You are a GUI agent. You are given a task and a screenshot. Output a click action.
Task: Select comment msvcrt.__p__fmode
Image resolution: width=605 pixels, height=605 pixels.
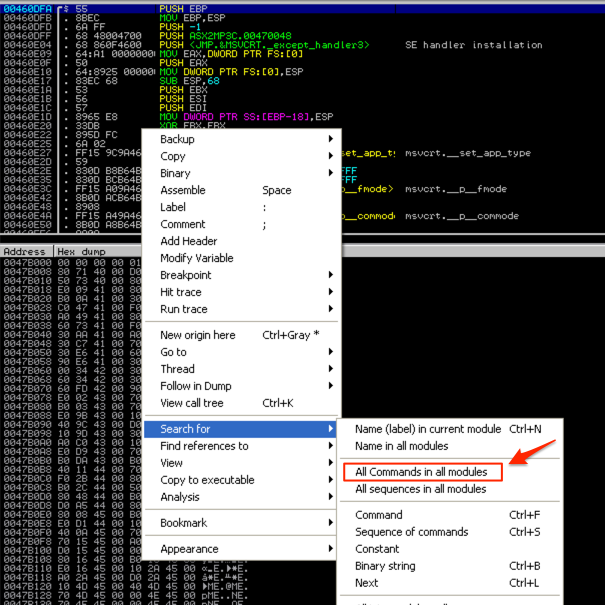tap(456, 189)
